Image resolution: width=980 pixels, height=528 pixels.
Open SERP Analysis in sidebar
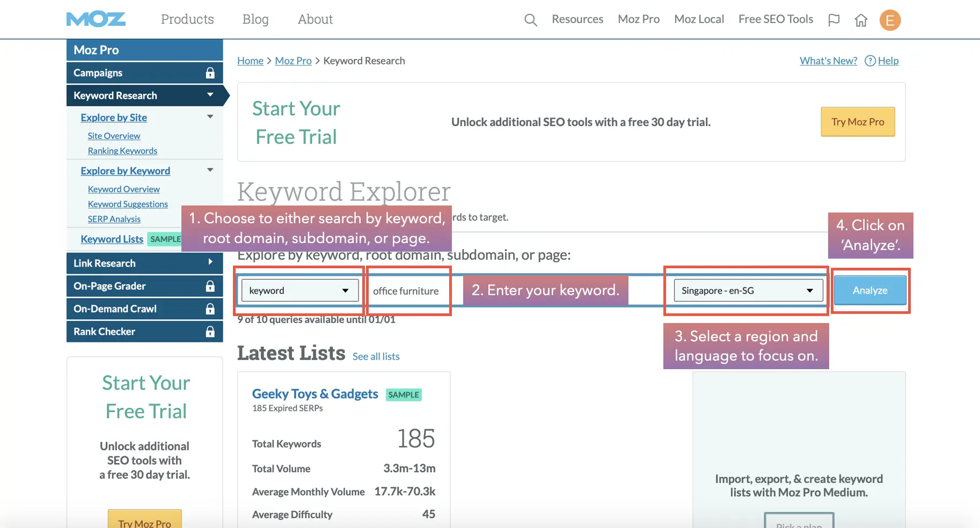coord(114,219)
